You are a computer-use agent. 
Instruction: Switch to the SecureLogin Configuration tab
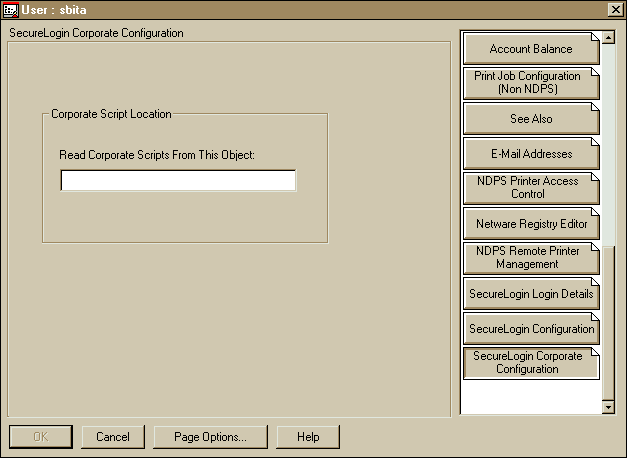(x=531, y=328)
